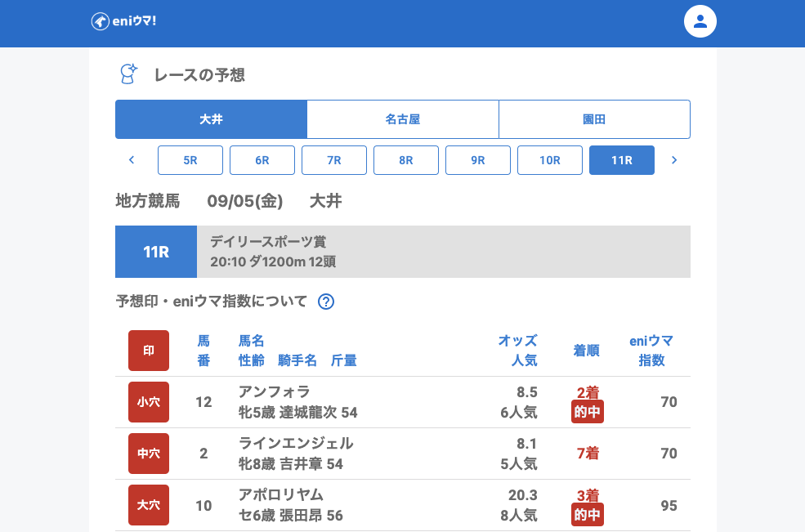This screenshot has width=805, height=532.
Task: Click horse name アンフォラ
Action: click(275, 391)
